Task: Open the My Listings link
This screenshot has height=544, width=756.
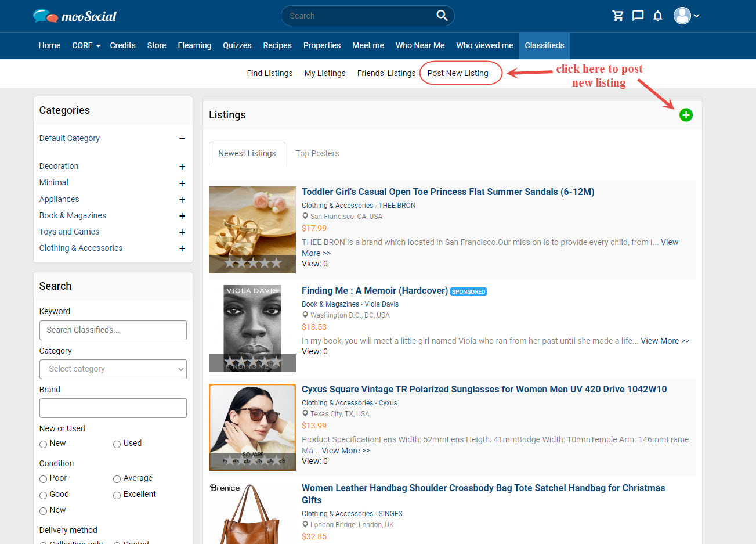Action: (325, 73)
